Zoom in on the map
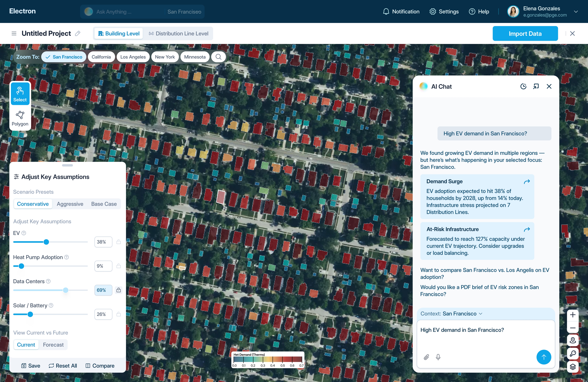Image resolution: width=588 pixels, height=382 pixels. pyautogui.click(x=573, y=315)
